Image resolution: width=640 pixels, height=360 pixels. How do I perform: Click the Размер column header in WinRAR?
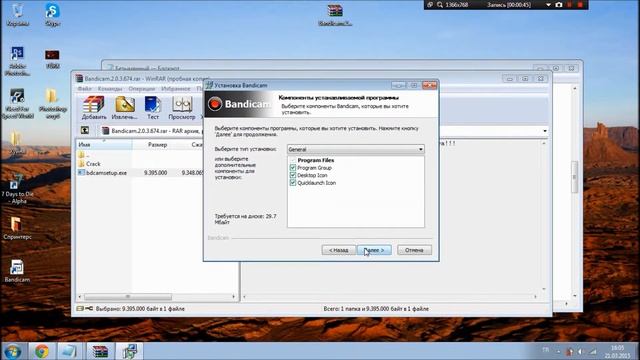[x=157, y=144]
